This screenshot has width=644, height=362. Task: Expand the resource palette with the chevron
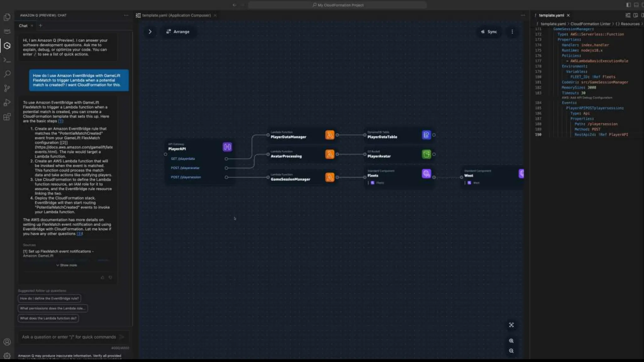(150, 32)
